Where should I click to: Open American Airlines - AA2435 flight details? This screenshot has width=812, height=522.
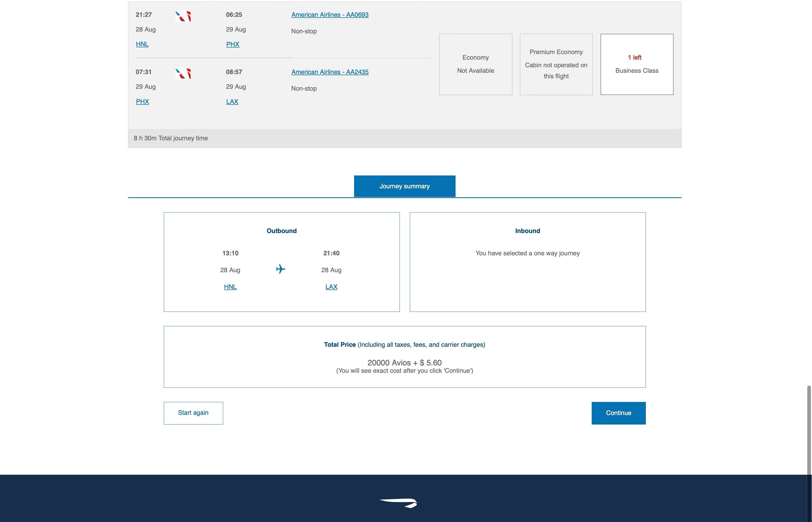(330, 72)
